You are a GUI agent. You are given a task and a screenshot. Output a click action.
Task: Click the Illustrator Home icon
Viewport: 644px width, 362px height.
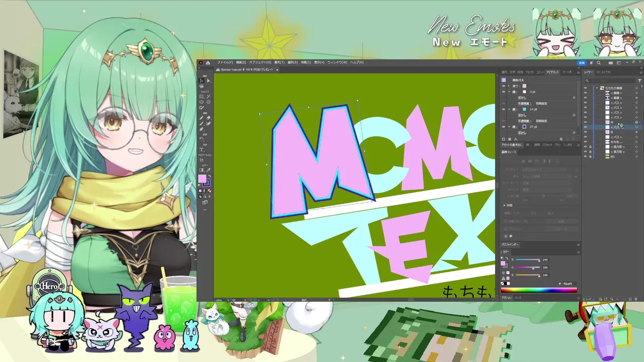coord(207,62)
